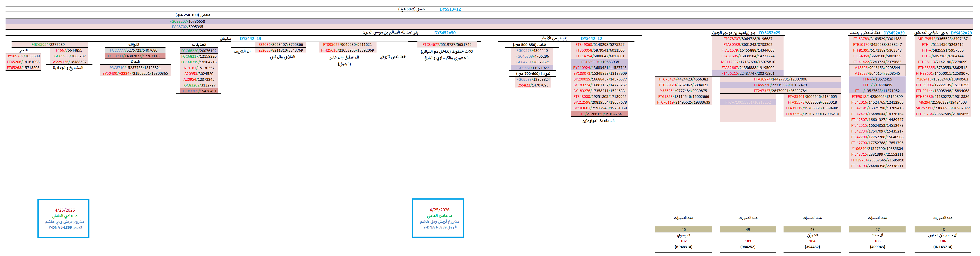Viewport: 980px width, 256px height.
Task: Select the FGC83207/10786658 purple row cell
Action: click(187, 22)
